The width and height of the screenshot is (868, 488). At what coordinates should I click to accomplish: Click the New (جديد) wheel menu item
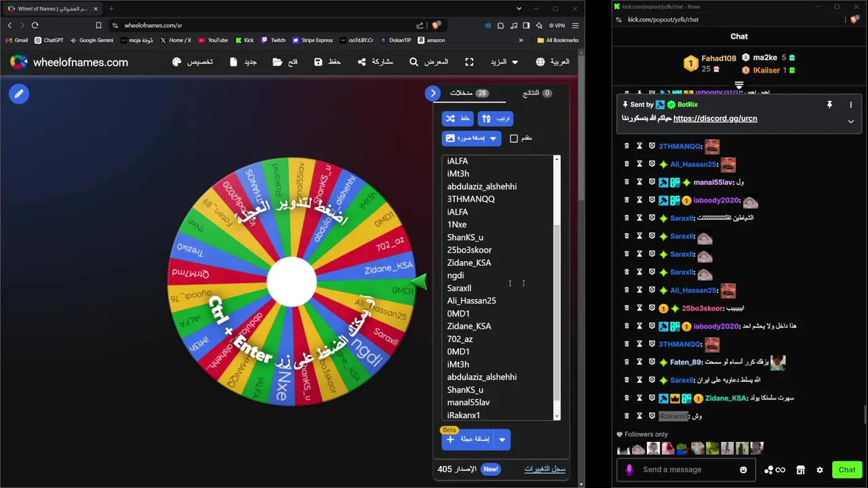pos(243,62)
